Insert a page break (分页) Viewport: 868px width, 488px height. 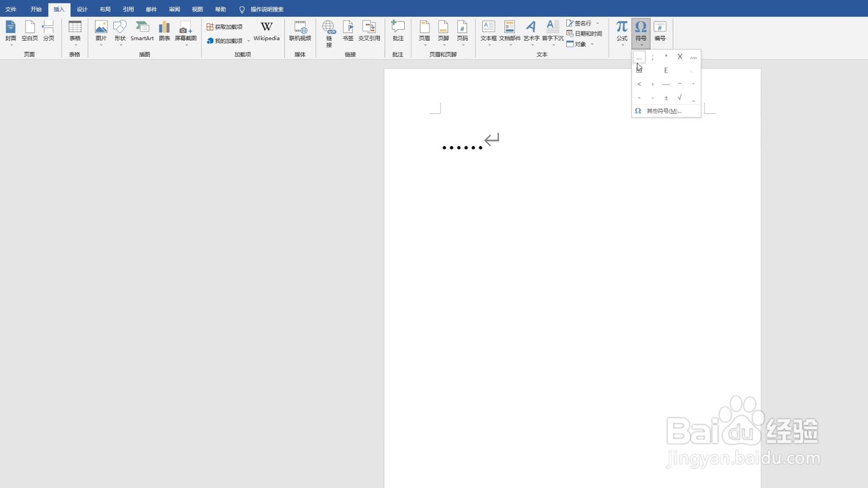coord(49,31)
